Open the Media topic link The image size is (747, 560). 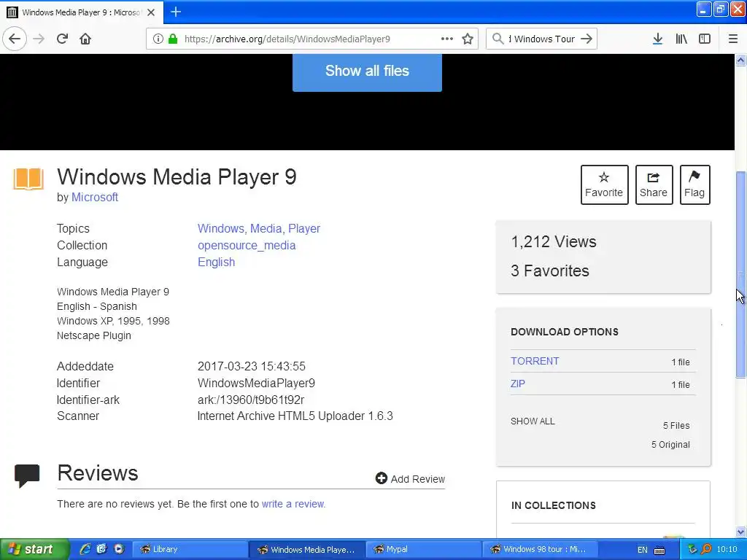(x=266, y=228)
